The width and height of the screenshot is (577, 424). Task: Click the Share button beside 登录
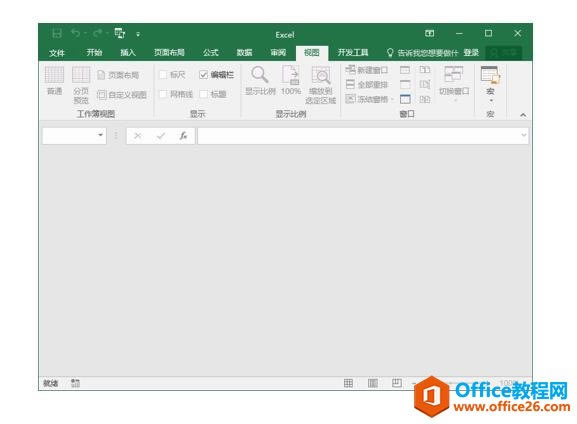click(x=504, y=53)
